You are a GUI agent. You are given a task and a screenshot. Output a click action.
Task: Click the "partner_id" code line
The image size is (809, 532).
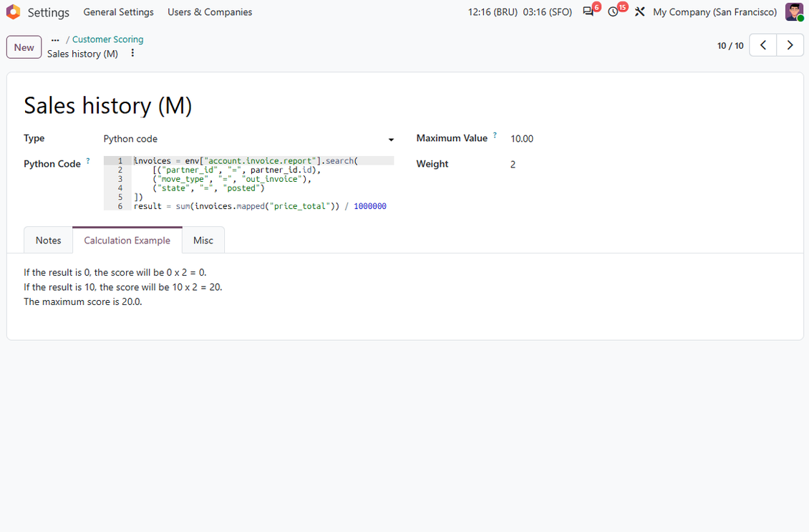236,170
